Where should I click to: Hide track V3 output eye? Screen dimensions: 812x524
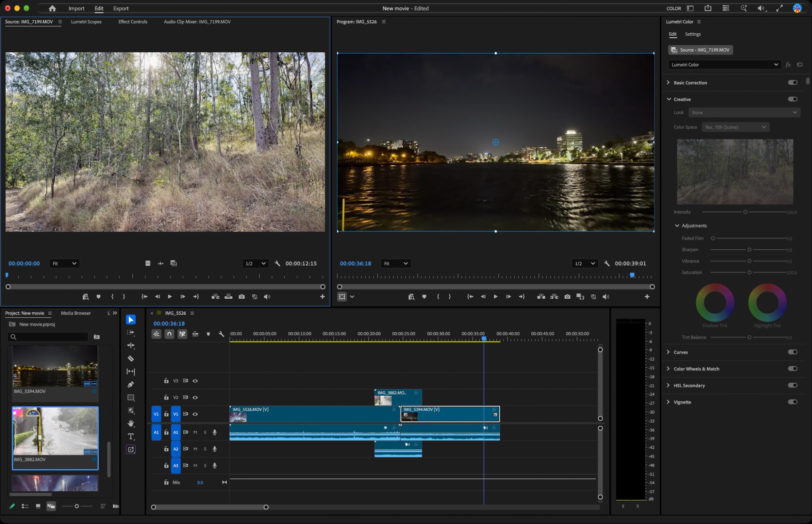(195, 381)
